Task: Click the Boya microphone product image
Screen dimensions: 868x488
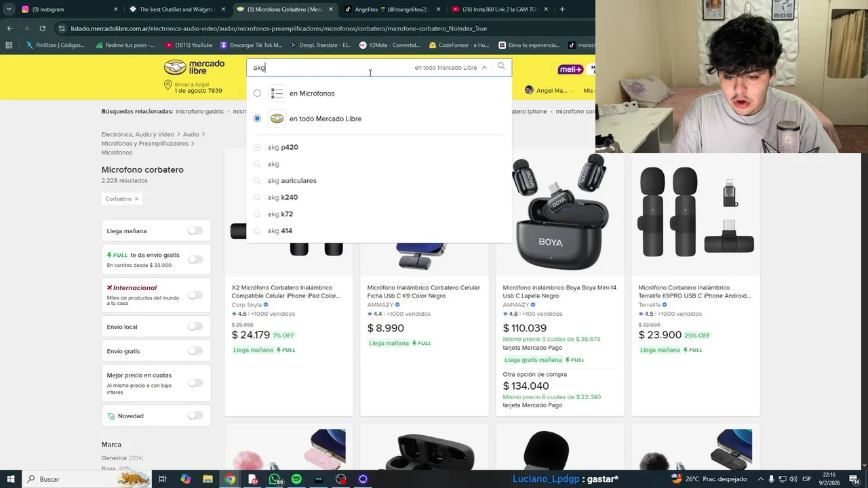Action: [x=559, y=213]
